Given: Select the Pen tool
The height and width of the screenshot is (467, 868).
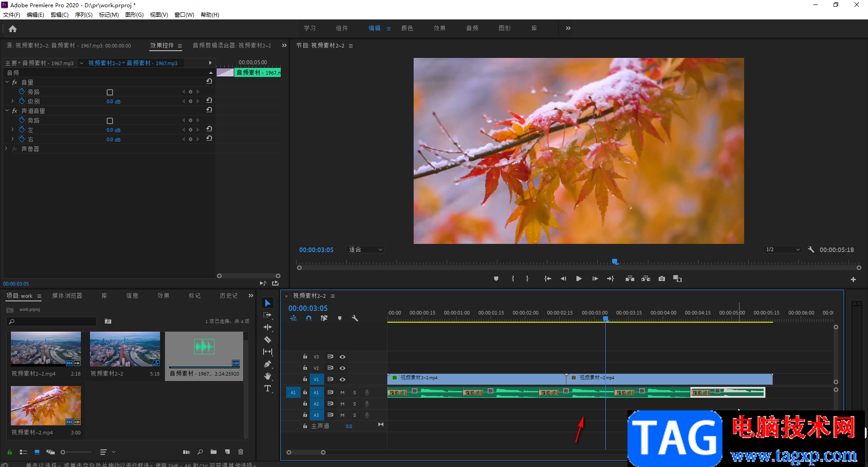Looking at the screenshot, I should coord(268,364).
